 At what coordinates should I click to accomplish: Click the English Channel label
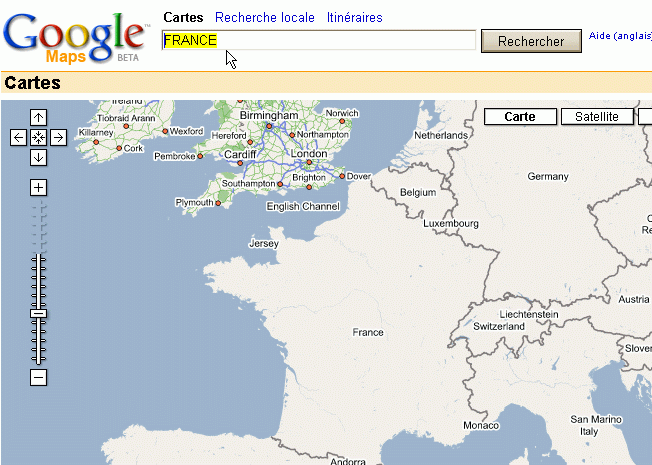coord(303,206)
